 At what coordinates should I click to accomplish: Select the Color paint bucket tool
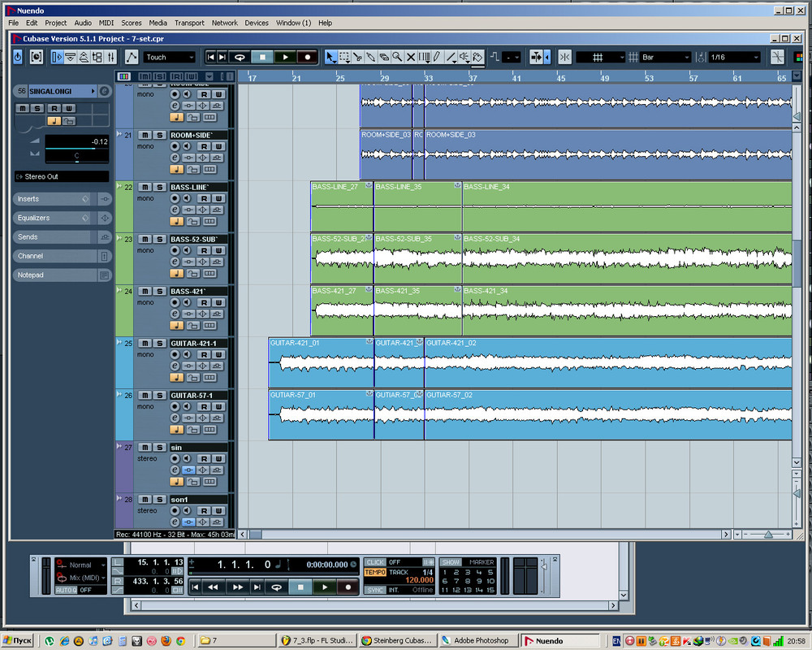pos(478,57)
